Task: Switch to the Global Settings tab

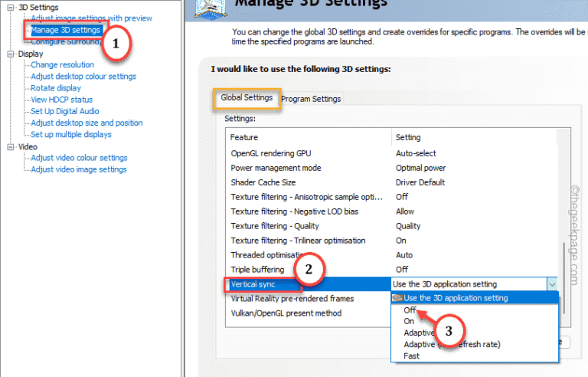Action: coord(247,98)
